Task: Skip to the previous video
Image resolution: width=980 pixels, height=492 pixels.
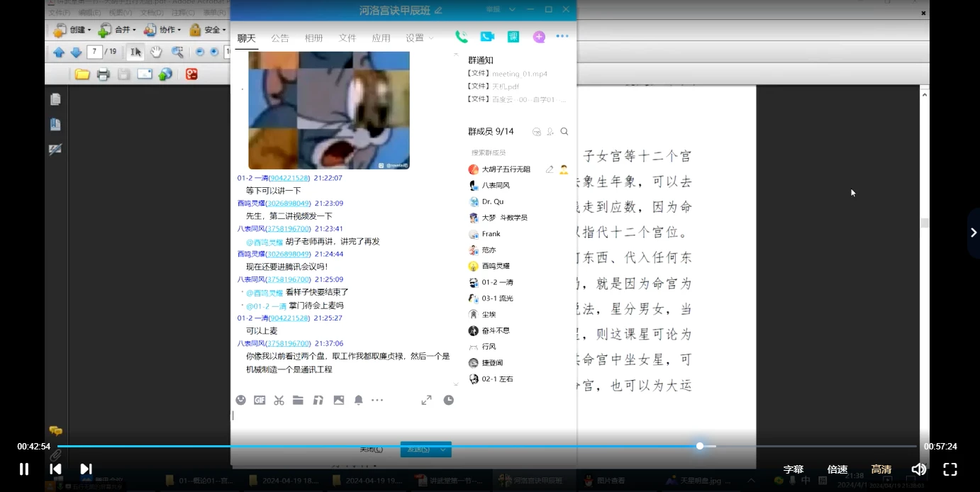Action: pos(55,469)
